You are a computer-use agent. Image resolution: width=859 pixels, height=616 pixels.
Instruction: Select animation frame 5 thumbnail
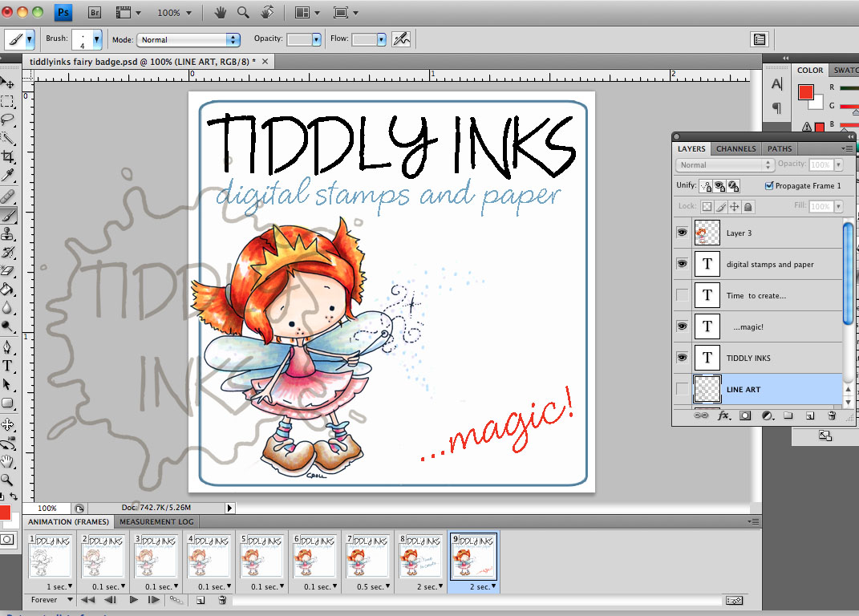(261, 556)
